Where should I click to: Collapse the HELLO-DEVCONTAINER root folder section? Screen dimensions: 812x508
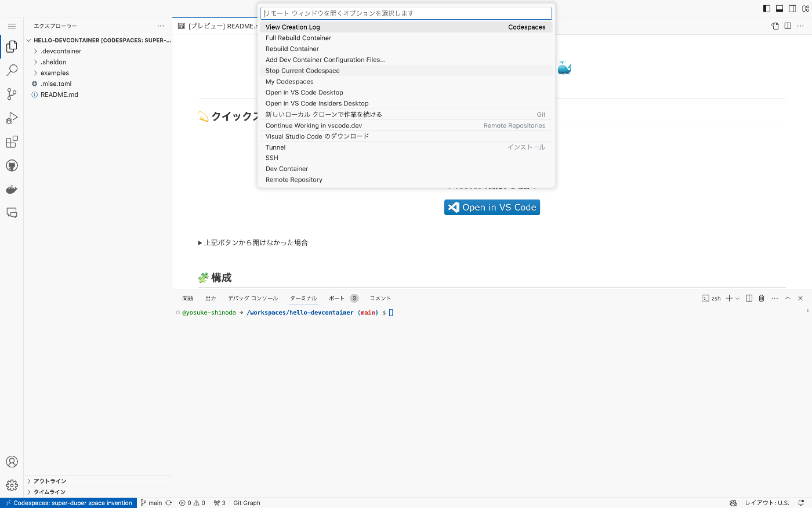[x=98, y=41]
